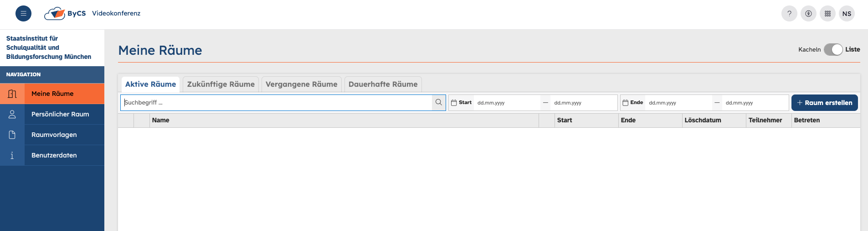Switch to Vergangene Räume tab
The width and height of the screenshot is (868, 231).
301,84
